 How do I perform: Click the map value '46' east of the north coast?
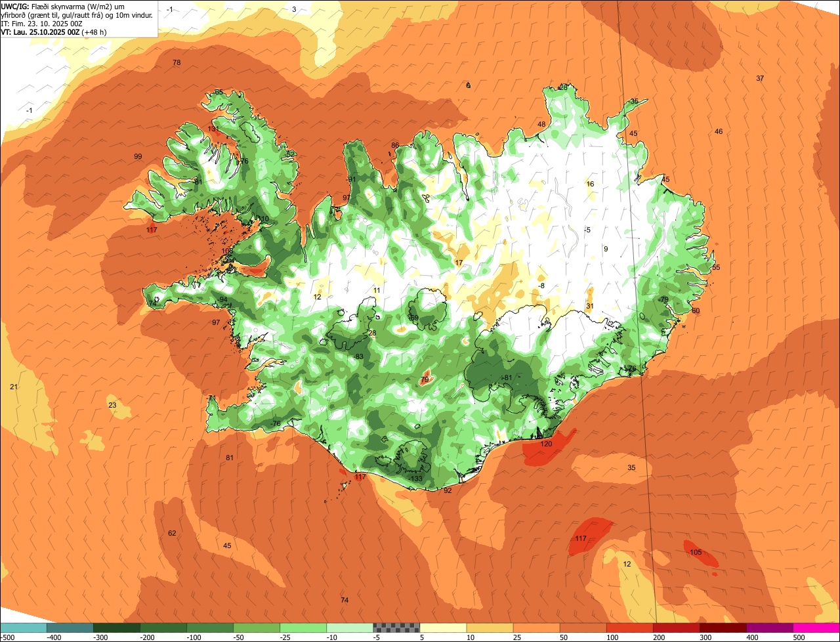[719, 131]
